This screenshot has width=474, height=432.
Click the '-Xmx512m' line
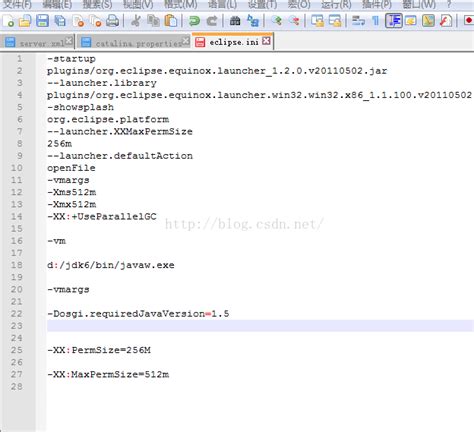coord(71,204)
